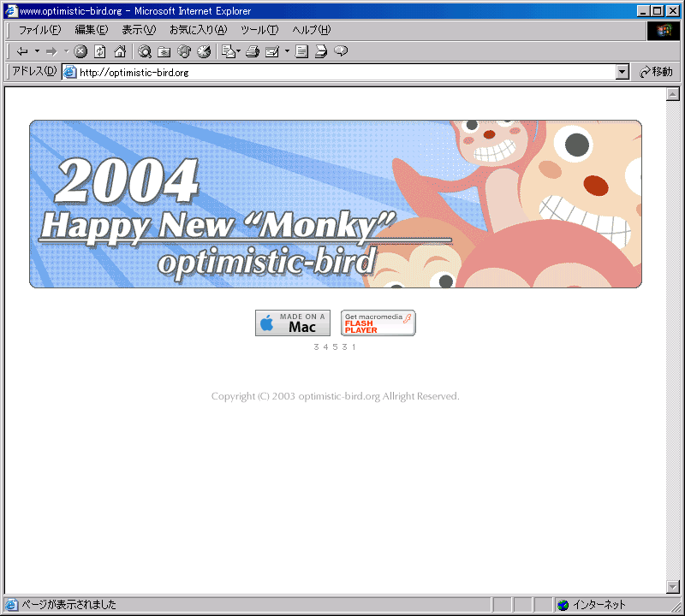Open the 編集(E) menu
Image resolution: width=685 pixels, height=616 pixels.
[92, 30]
